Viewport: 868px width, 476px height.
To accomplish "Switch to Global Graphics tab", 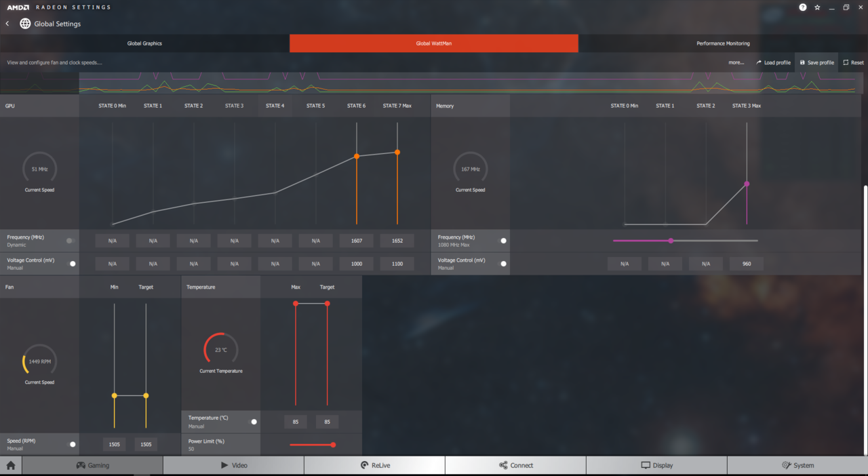I will click(x=144, y=43).
